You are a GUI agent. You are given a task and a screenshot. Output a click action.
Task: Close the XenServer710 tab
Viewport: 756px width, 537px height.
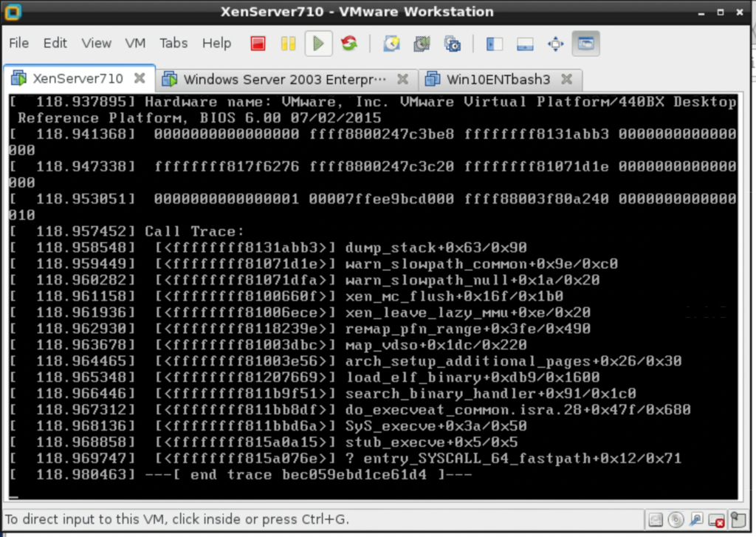(x=140, y=78)
